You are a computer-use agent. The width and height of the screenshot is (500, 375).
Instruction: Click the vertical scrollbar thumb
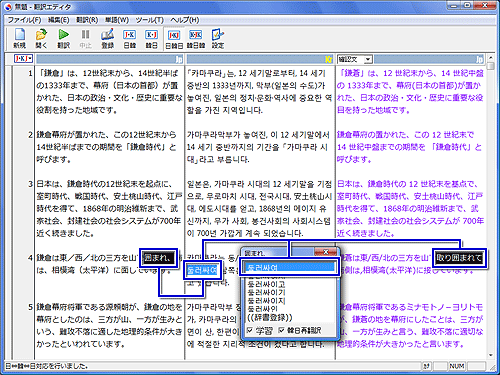(x=490, y=66)
